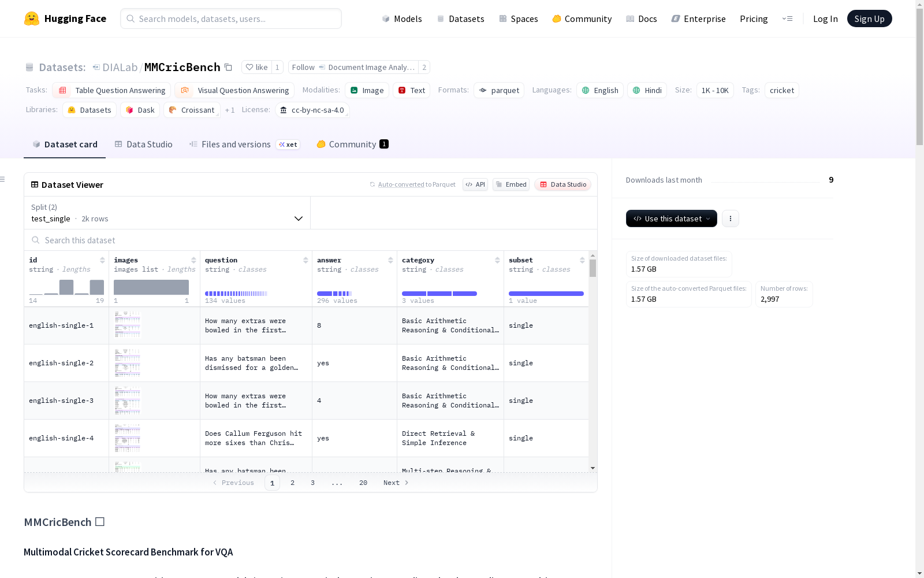Click the left sidebar table-of-contents icon
Viewport: 924px width, 578px height.
click(x=3, y=179)
